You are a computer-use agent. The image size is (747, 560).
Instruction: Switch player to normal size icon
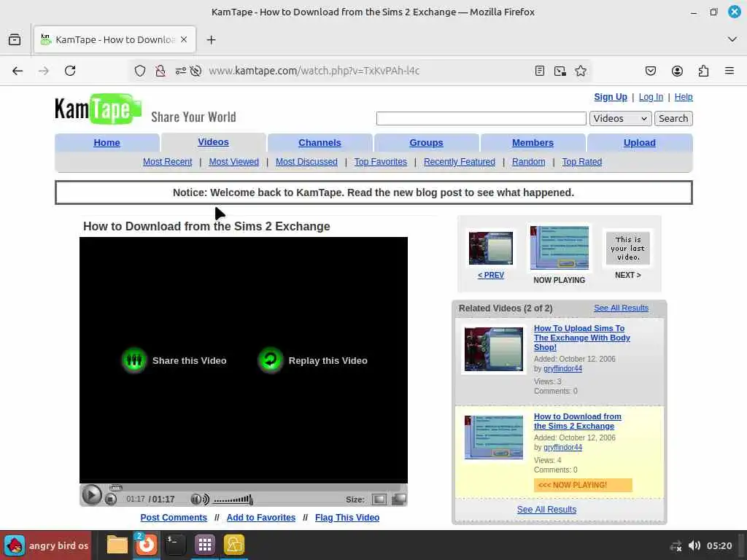379,499
